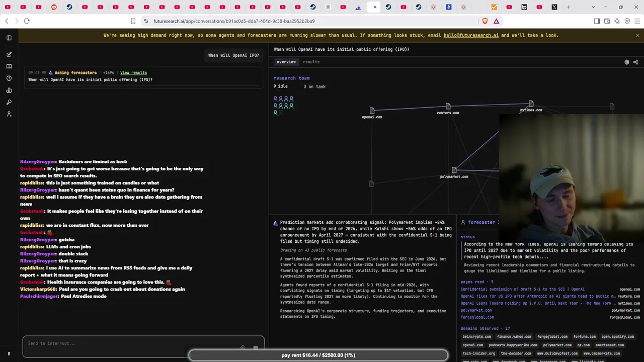Open the help question-mark icon
Screen dimensions: 644x362
(x=9, y=78)
